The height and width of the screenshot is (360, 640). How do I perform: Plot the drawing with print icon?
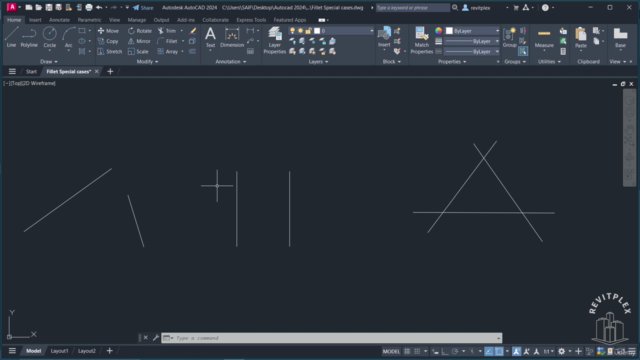[x=89, y=7]
